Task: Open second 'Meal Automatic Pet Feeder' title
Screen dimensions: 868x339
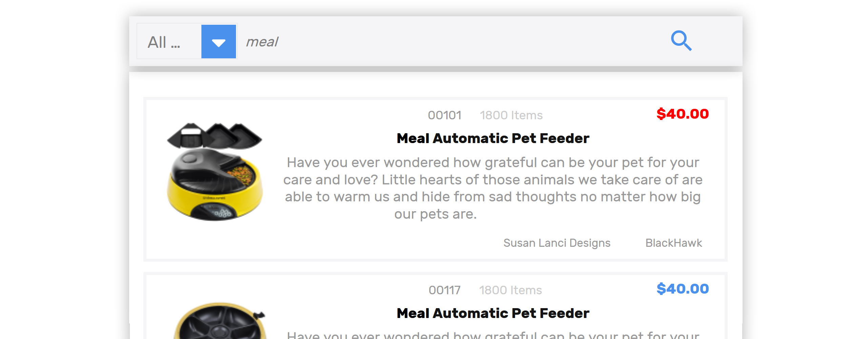Action: coord(493,313)
